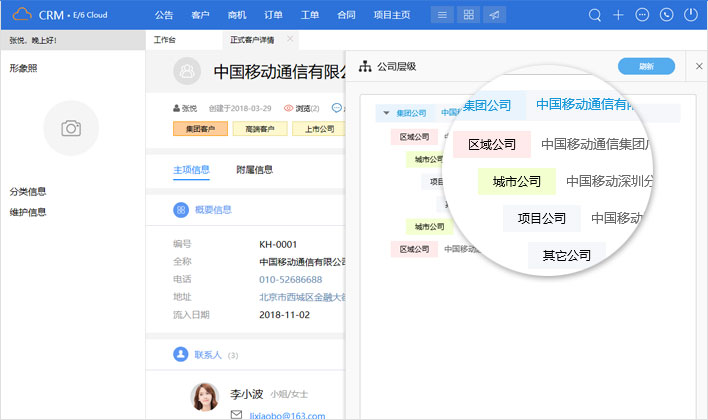Click the phone call icon in header
The image size is (708, 420).
point(666,15)
